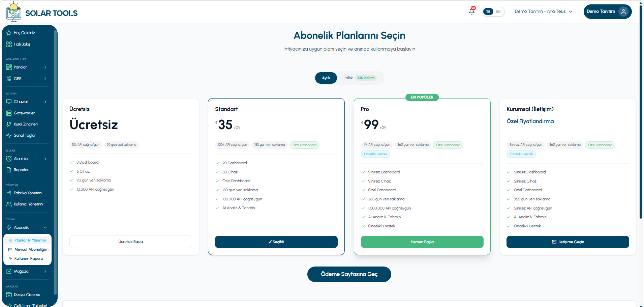644x307 pixels.
Task: Click the Planlar & Yönetim grid icon
Action: 10,241
